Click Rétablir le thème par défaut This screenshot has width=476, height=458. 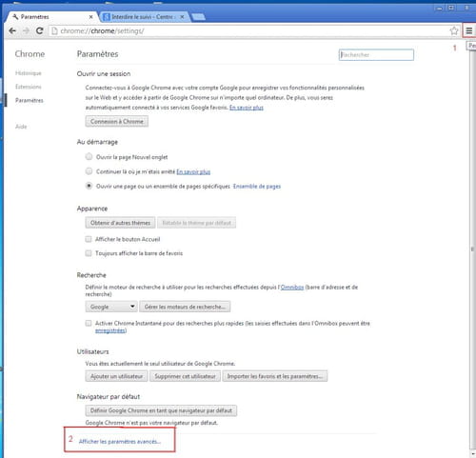(196, 223)
